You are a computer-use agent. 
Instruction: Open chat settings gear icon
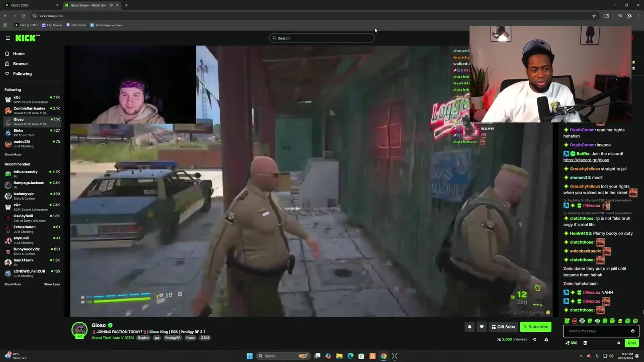pos(619,343)
